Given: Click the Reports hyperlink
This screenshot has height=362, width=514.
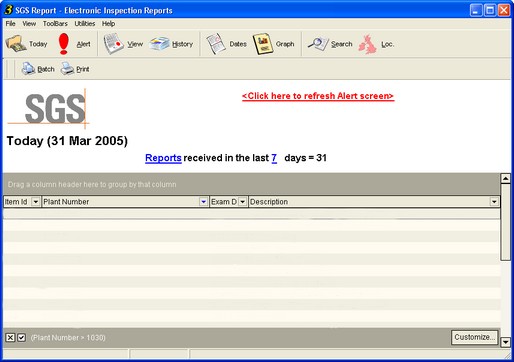Looking at the screenshot, I should click(x=163, y=158).
